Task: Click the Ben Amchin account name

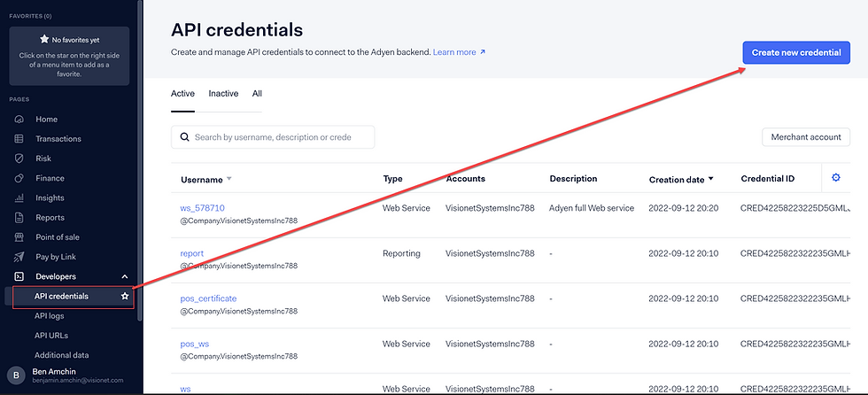Action: [54, 371]
